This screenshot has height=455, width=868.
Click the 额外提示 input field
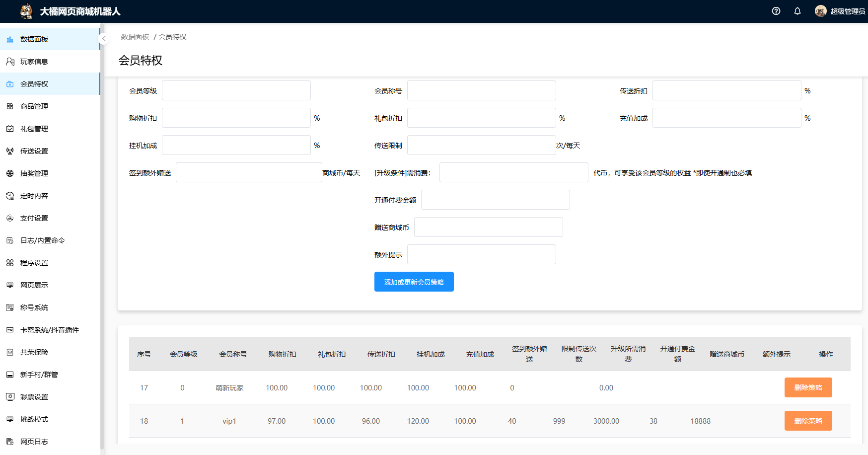tap(481, 254)
